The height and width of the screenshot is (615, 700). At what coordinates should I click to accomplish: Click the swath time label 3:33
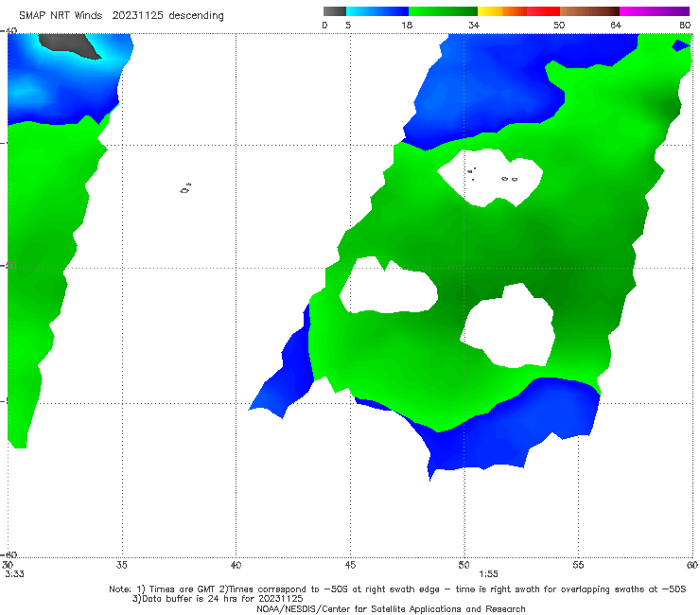pos(14,574)
